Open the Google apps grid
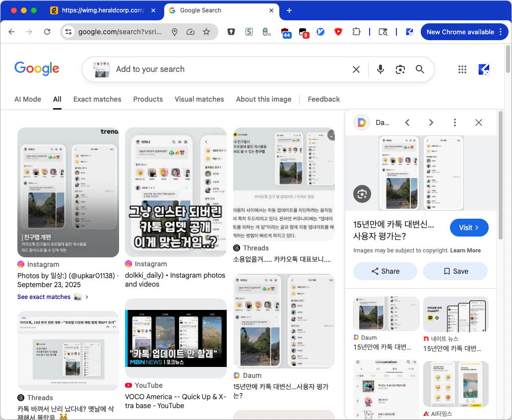512x420 pixels. (x=462, y=69)
